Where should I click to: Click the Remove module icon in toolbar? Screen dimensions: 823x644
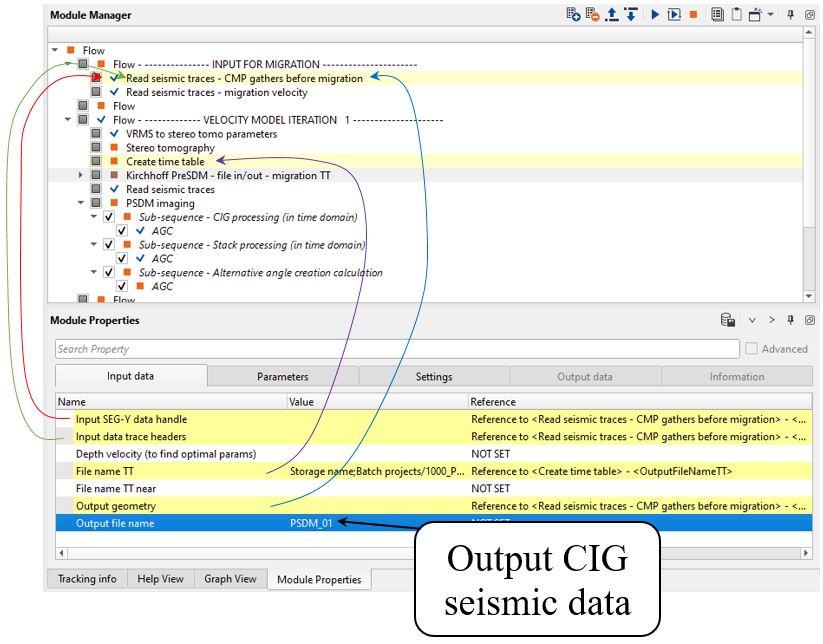[x=593, y=15]
